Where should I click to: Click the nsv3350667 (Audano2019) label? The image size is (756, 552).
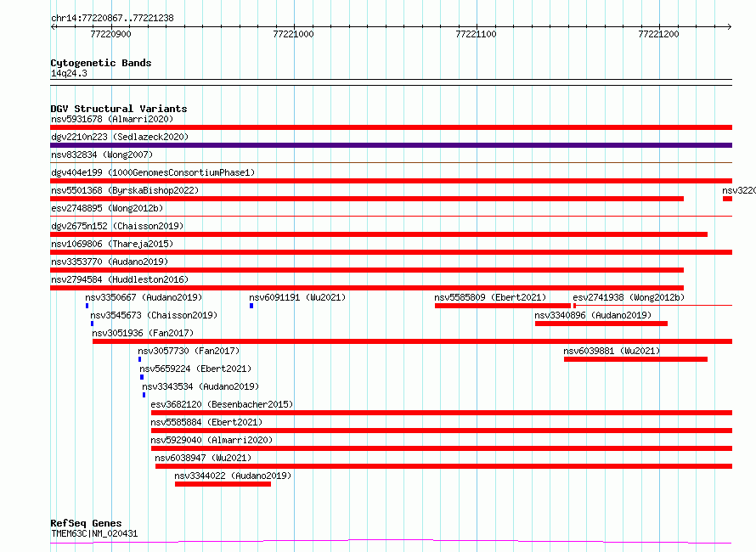[144, 297]
